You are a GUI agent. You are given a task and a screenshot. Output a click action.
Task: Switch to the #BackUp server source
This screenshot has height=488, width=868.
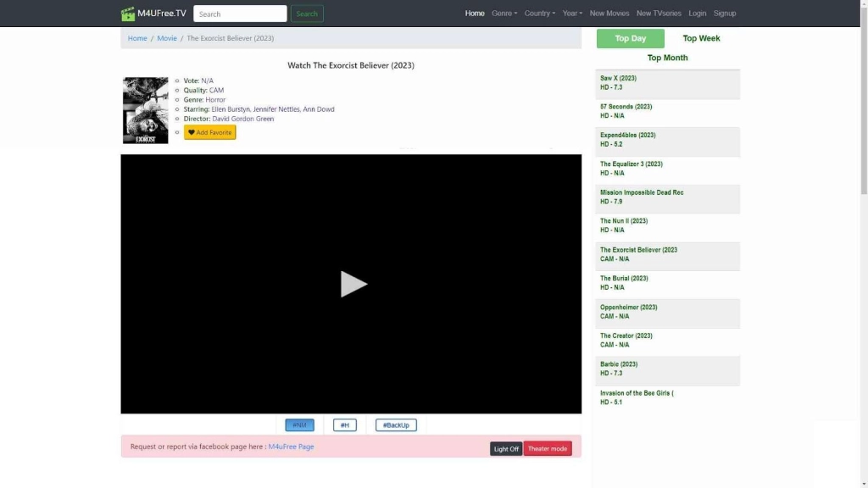coord(396,425)
